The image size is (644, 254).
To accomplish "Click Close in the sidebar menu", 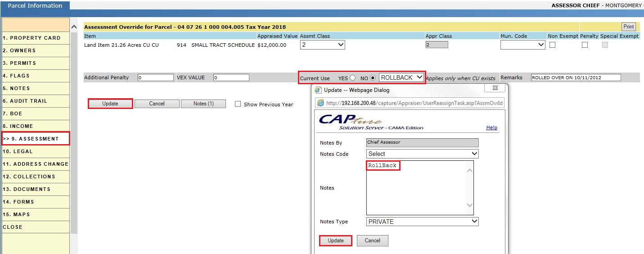I will coord(35,227).
